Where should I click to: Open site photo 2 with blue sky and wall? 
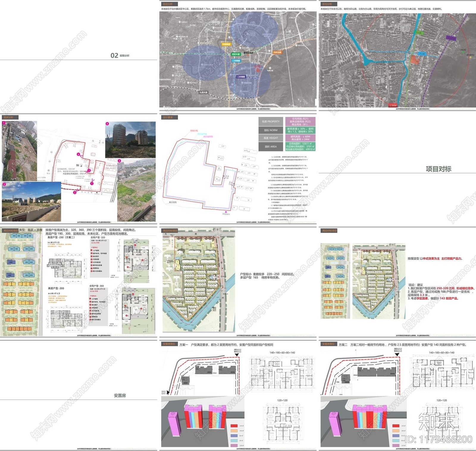point(32,202)
